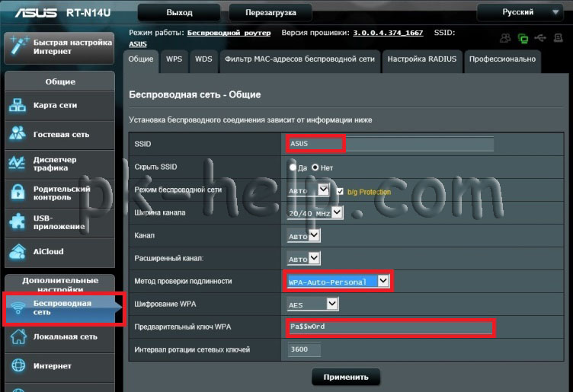Open the Канал dropdown
This screenshot has width=573, height=392.
click(303, 236)
